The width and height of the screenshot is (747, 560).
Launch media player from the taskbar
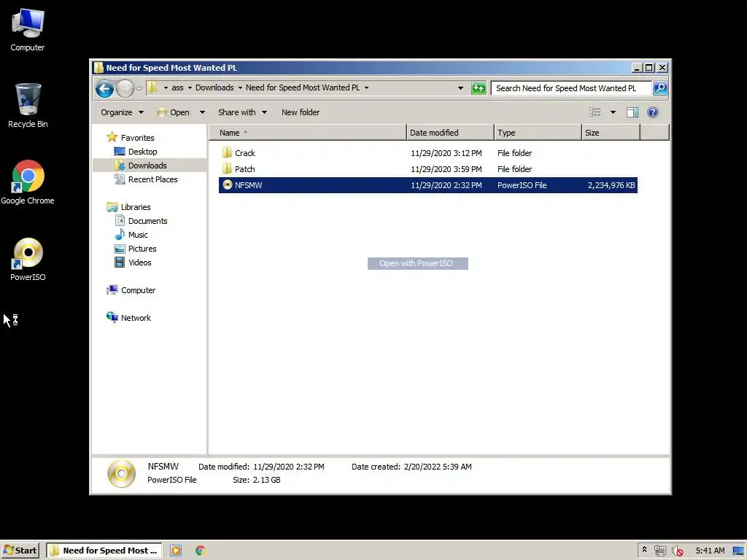coord(176,551)
